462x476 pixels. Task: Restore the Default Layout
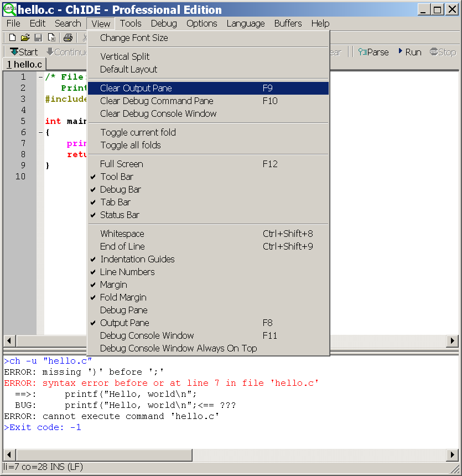click(x=208, y=69)
